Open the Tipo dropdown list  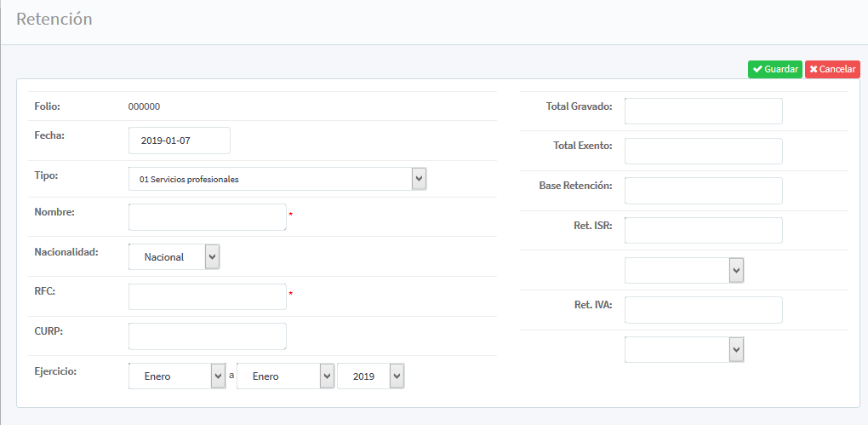pos(277,179)
